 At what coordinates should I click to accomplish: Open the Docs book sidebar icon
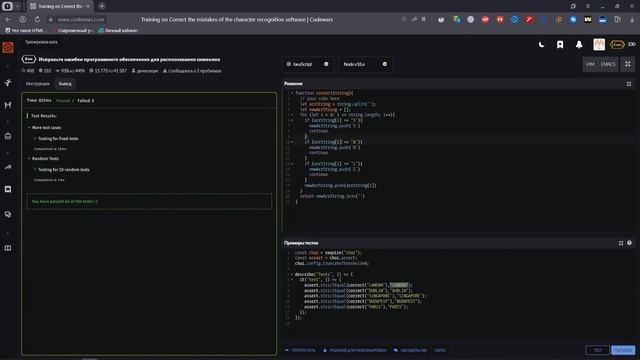click(8, 248)
